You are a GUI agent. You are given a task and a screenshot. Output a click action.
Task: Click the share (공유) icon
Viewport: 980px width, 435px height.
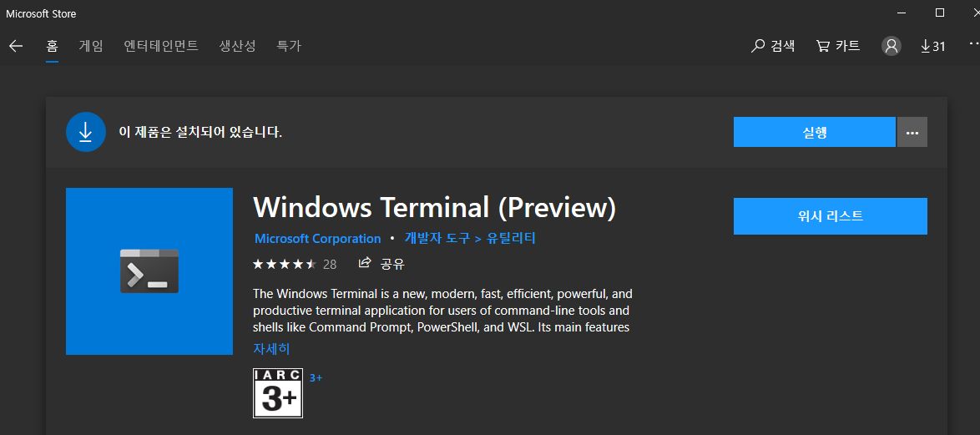coord(365,263)
